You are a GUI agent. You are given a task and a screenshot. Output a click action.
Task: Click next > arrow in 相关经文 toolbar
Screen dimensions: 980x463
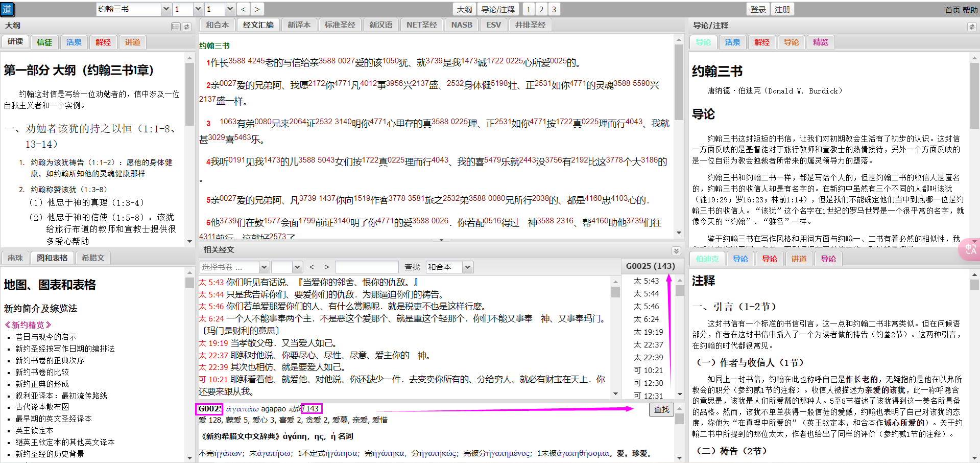pos(327,267)
